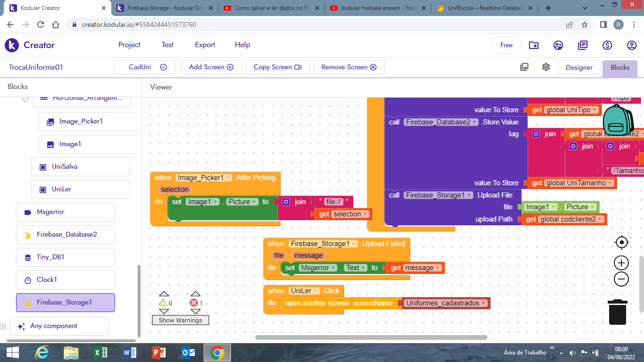Click the Show Warnings button
The image size is (644, 362).
tap(180, 321)
